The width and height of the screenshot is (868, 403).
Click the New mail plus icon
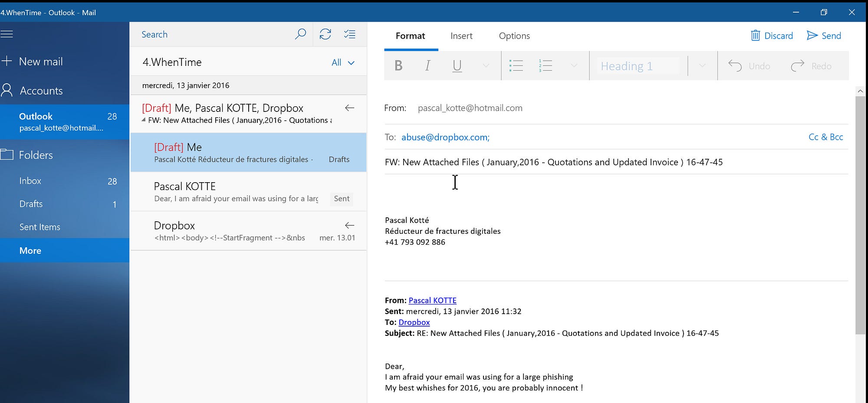pyautogui.click(x=7, y=61)
